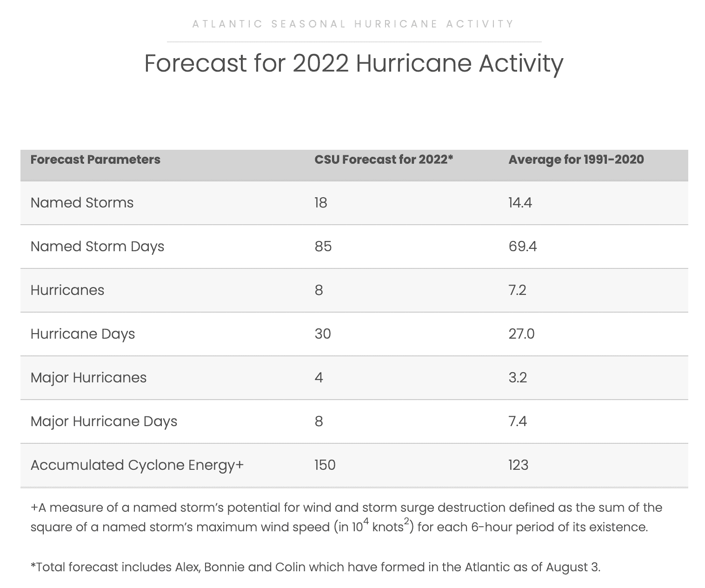Click the Accumulated Cyclone Energy forecast 150

(325, 465)
